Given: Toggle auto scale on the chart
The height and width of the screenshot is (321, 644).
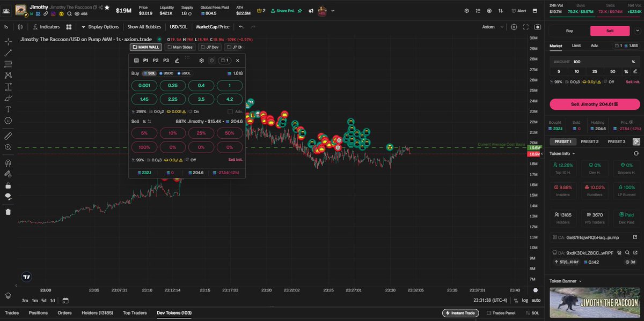Looking at the screenshot, I should [x=536, y=301].
